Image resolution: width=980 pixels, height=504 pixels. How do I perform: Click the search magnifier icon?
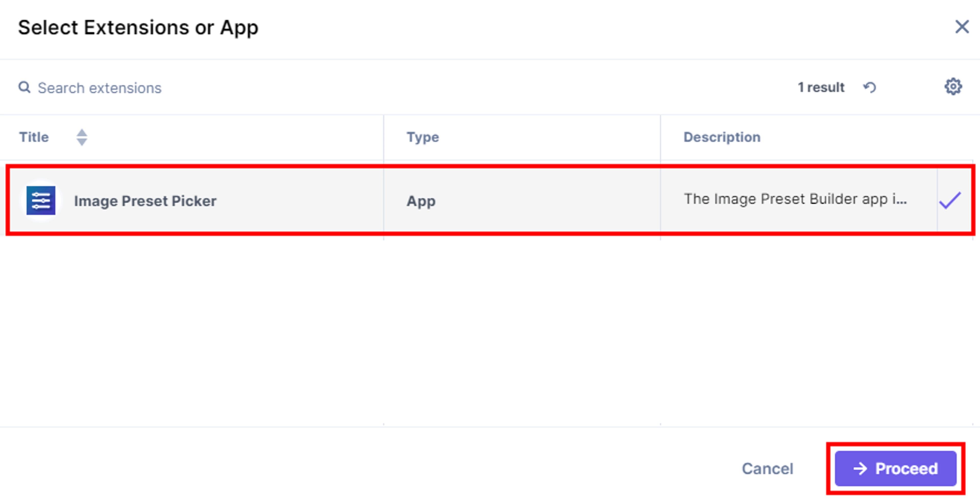pyautogui.click(x=25, y=87)
